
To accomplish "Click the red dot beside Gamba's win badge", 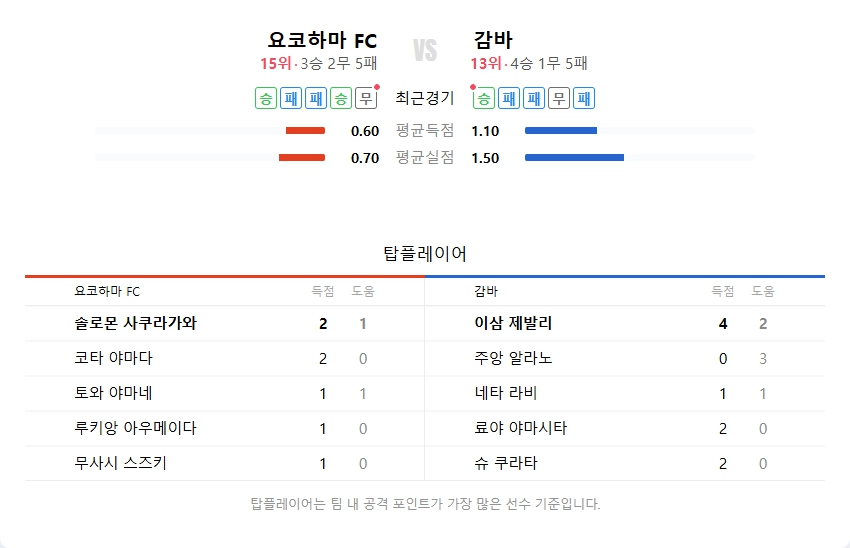I will point(473,87).
